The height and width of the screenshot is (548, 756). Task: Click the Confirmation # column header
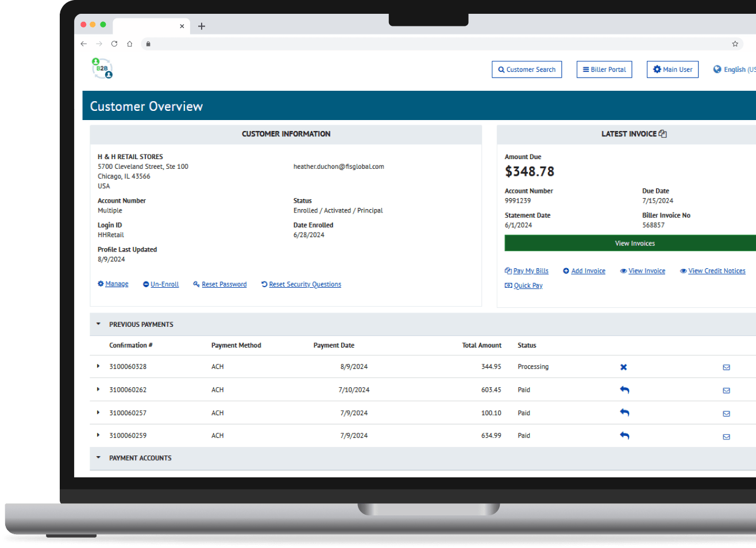pyautogui.click(x=131, y=345)
